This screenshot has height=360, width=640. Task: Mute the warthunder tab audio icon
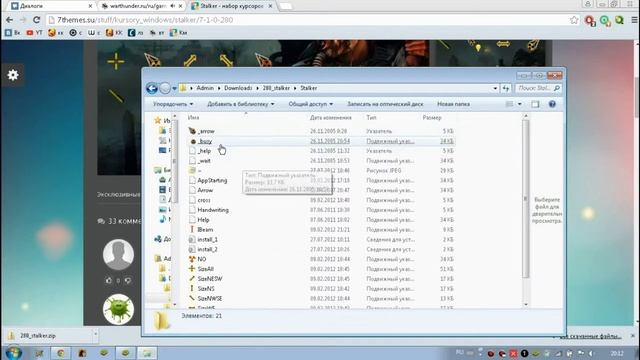click(172, 6)
